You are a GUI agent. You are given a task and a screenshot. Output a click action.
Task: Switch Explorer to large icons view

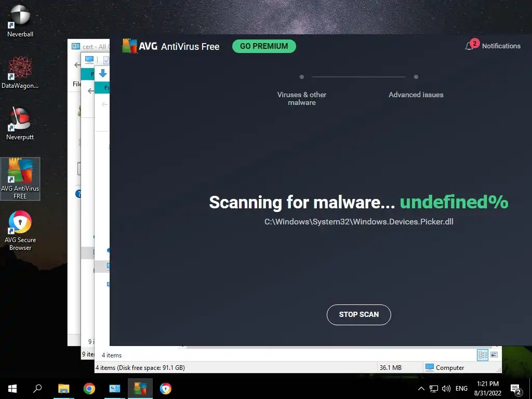pyautogui.click(x=494, y=354)
